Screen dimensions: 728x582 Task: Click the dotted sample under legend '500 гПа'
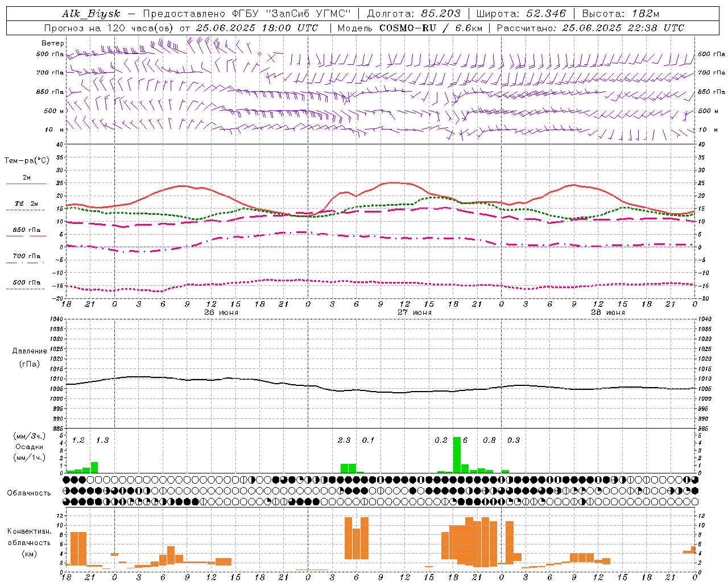(25, 289)
